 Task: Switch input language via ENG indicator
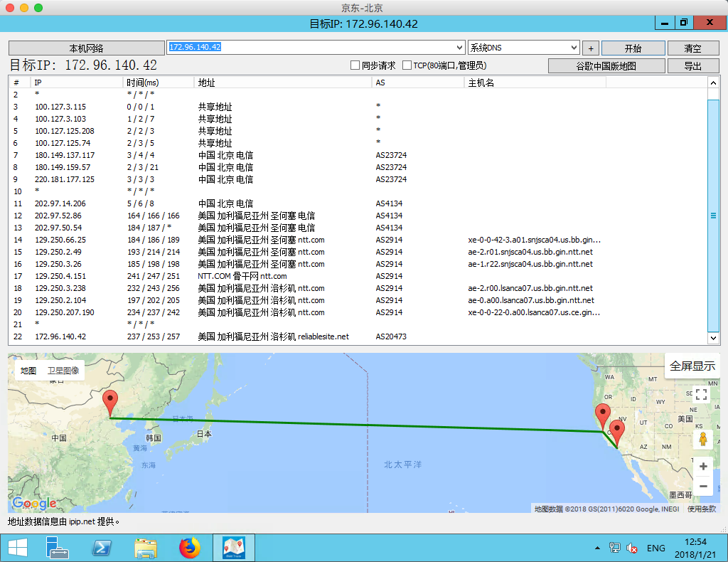tap(655, 548)
